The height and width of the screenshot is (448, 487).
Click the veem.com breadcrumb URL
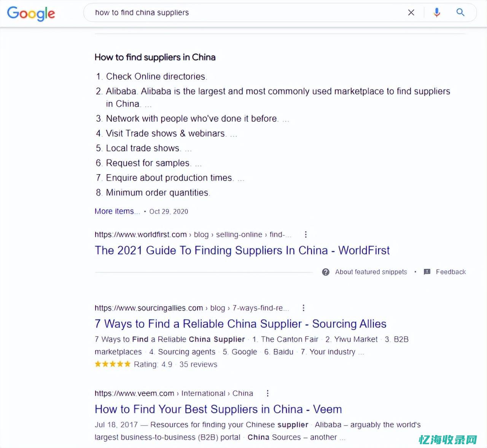(x=174, y=393)
